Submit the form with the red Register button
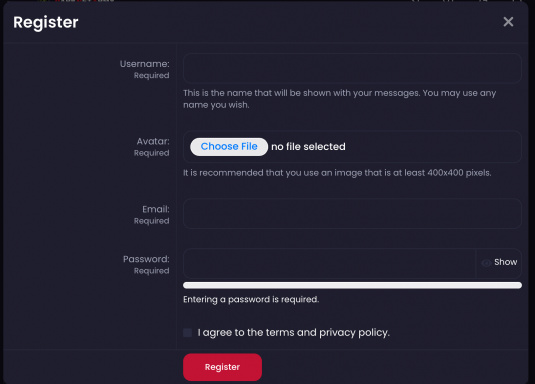 pos(222,367)
